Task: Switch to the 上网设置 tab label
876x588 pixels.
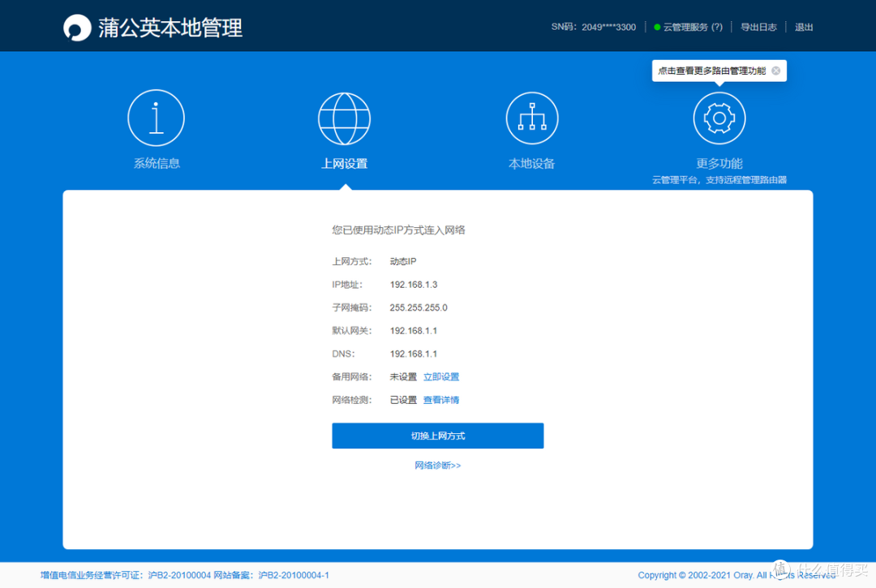Action: click(344, 164)
